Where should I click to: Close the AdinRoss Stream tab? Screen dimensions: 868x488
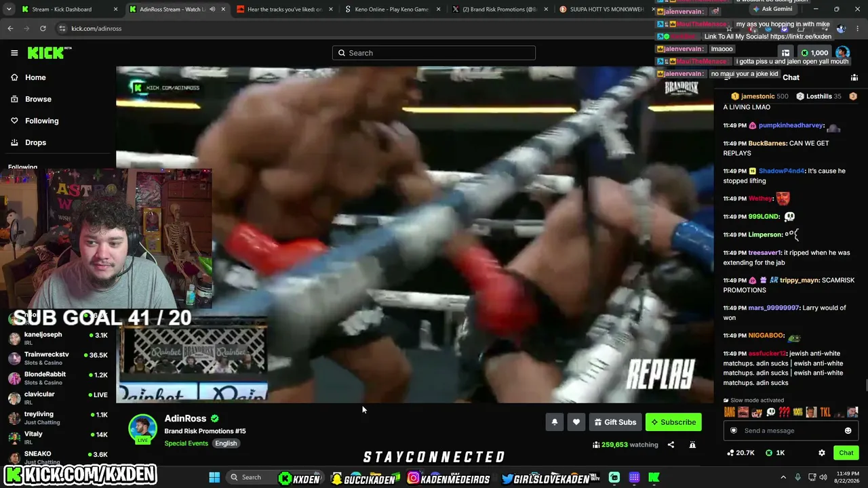point(223,9)
